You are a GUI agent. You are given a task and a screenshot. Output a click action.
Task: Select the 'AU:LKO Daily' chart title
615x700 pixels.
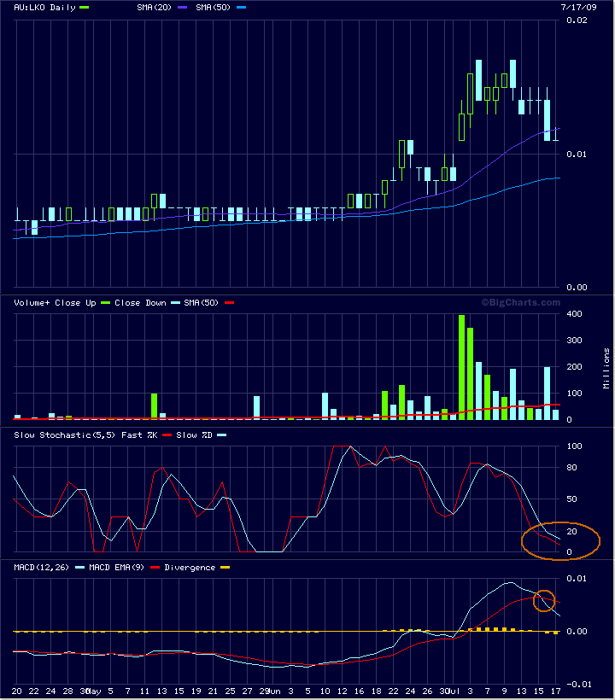44,7
